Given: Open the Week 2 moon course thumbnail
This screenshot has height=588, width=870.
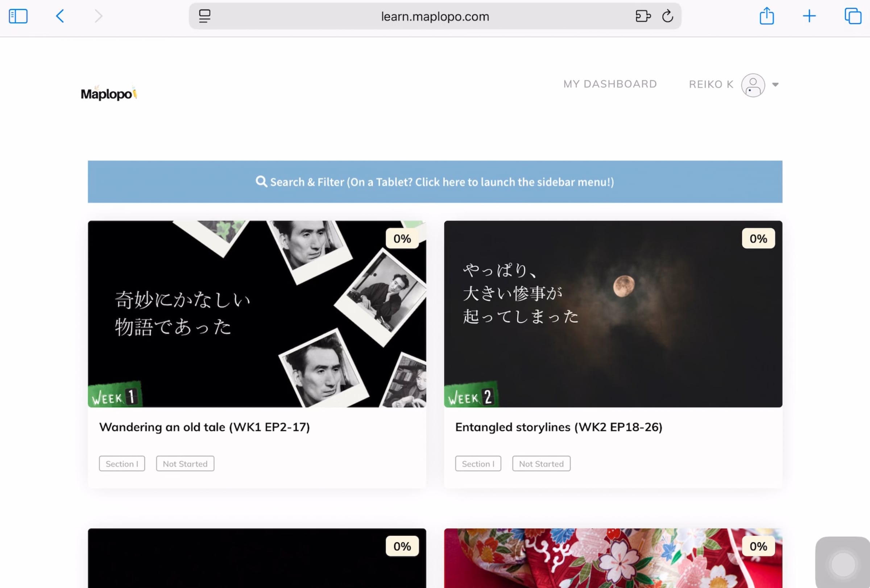Looking at the screenshot, I should (613, 314).
